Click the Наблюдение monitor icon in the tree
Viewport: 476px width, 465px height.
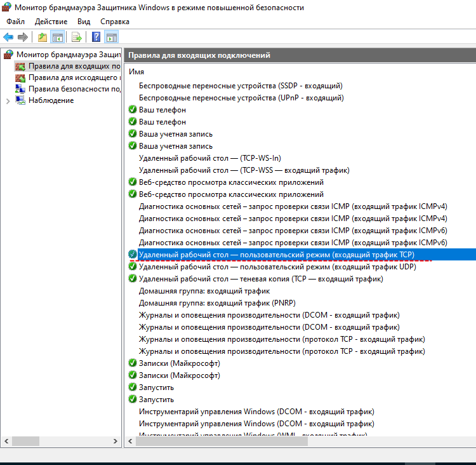(20, 100)
